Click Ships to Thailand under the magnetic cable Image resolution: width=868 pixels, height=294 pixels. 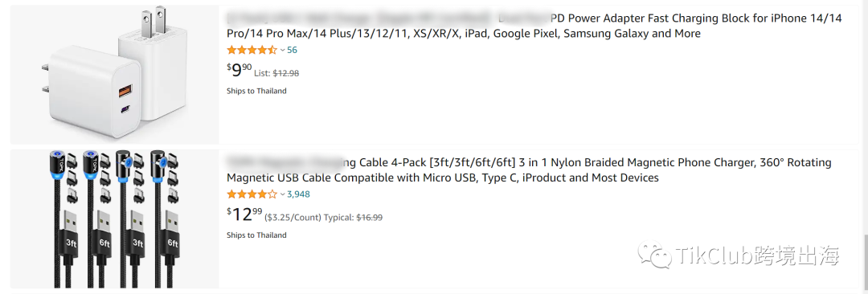tap(256, 235)
